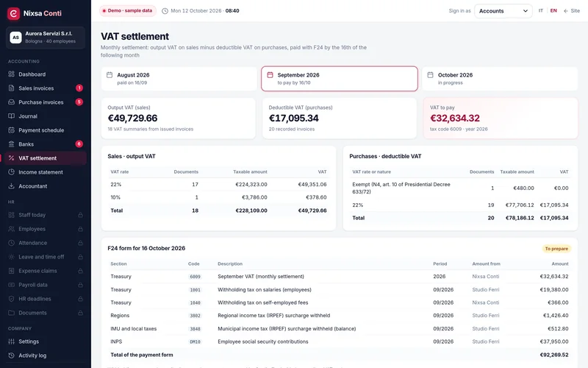
Task: Switch language to IT
Action: (x=541, y=11)
